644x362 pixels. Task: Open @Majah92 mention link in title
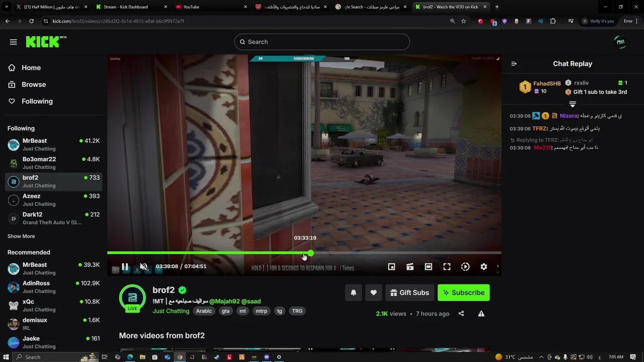click(x=224, y=301)
